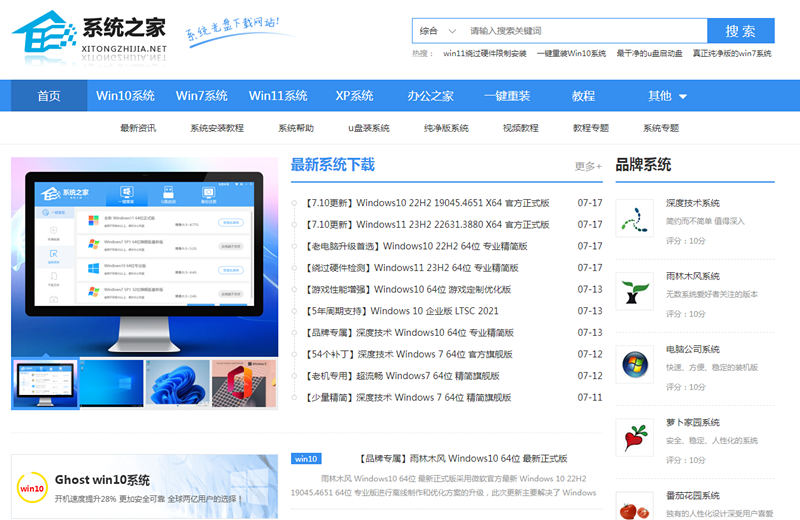Screen dimensions: 800x520
Task: Open 老机专用 超流畅 Windows7 entry
Action: coord(402,376)
